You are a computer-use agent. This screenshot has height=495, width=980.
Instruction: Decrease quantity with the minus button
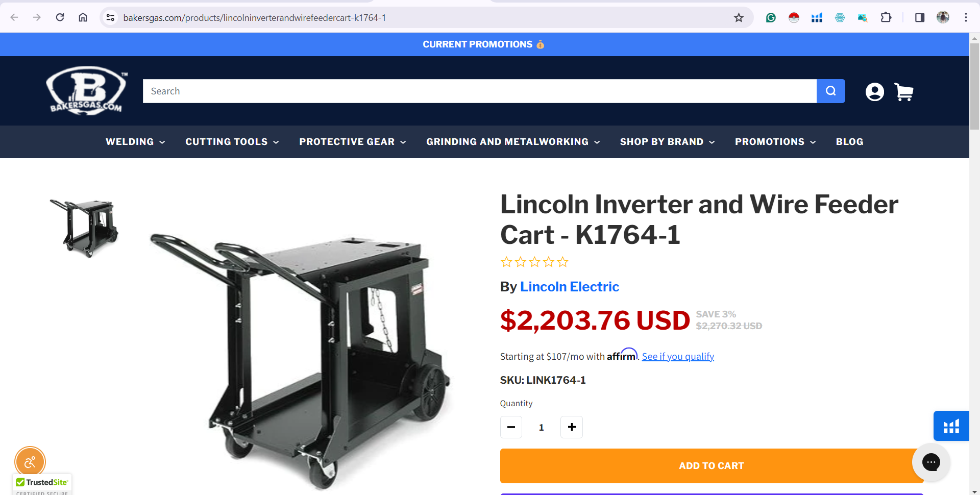click(511, 427)
